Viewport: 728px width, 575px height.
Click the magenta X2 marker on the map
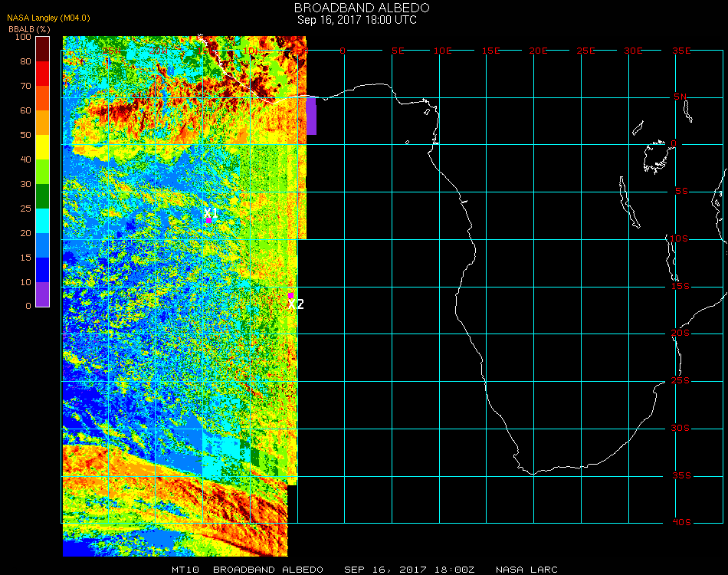click(290, 295)
